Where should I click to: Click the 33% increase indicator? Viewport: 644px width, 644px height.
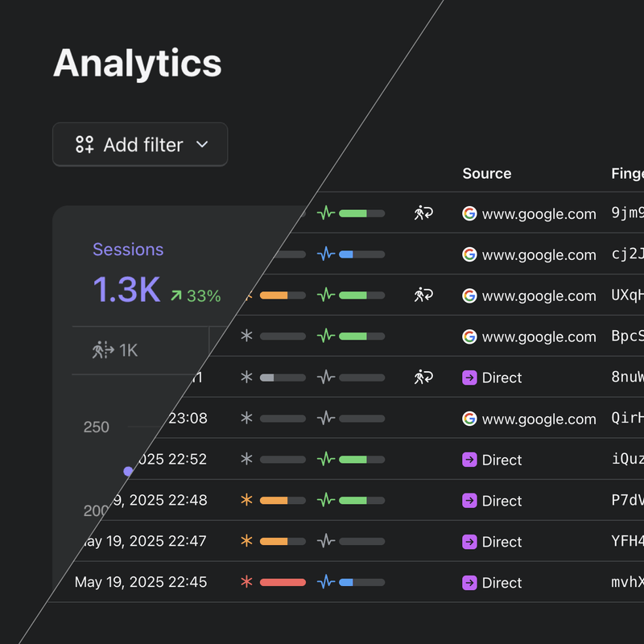pos(196,295)
